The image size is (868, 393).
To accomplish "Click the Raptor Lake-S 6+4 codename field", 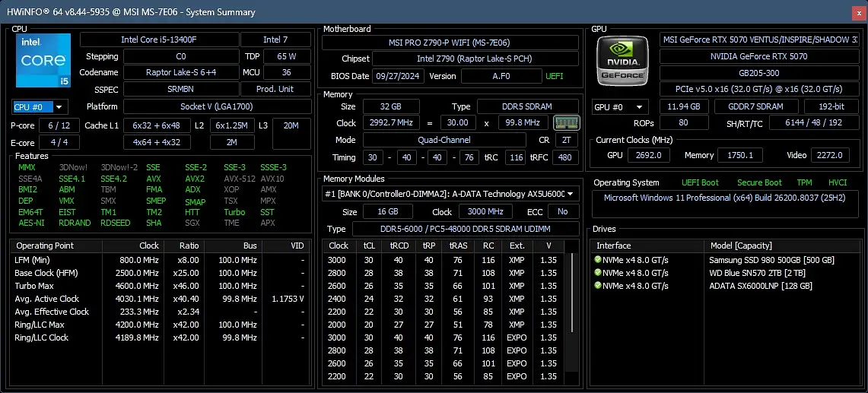I will tap(181, 72).
